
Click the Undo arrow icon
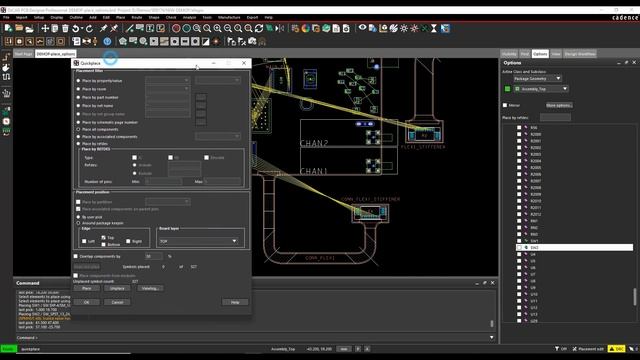pyautogui.click(x=75, y=28)
